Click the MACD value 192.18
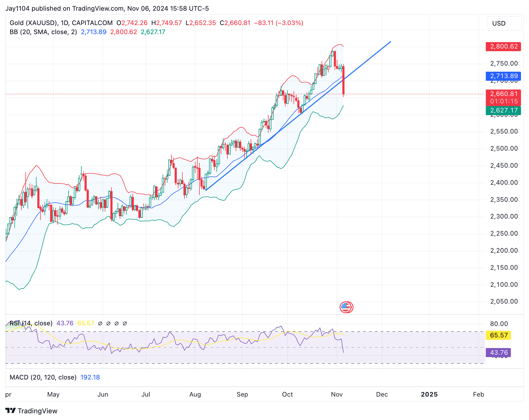This screenshot has width=529, height=420. click(x=90, y=377)
